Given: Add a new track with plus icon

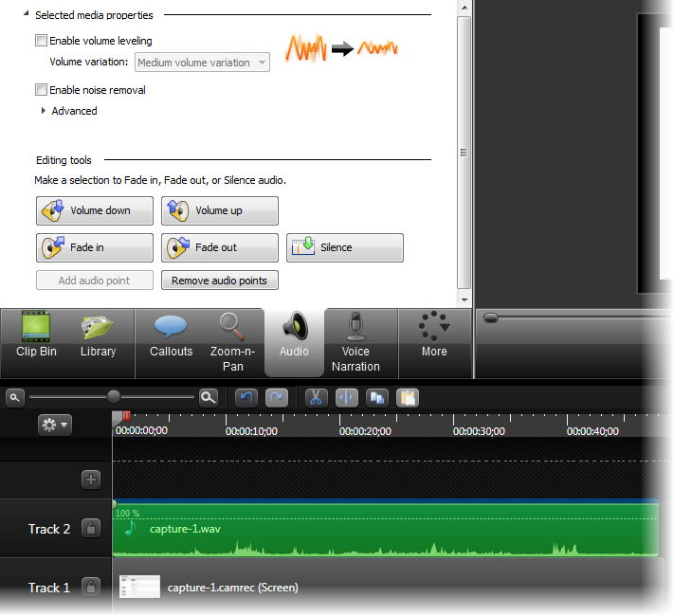Looking at the screenshot, I should (91, 480).
